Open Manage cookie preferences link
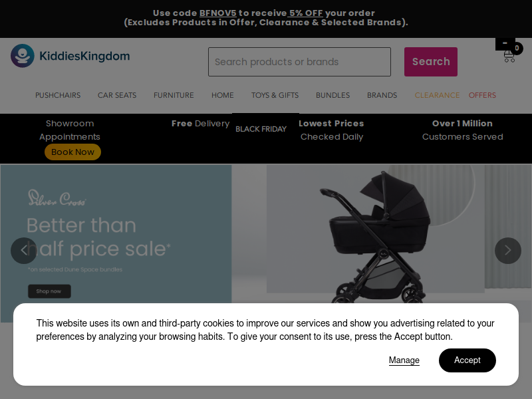The height and width of the screenshot is (399, 532). pyautogui.click(x=404, y=360)
